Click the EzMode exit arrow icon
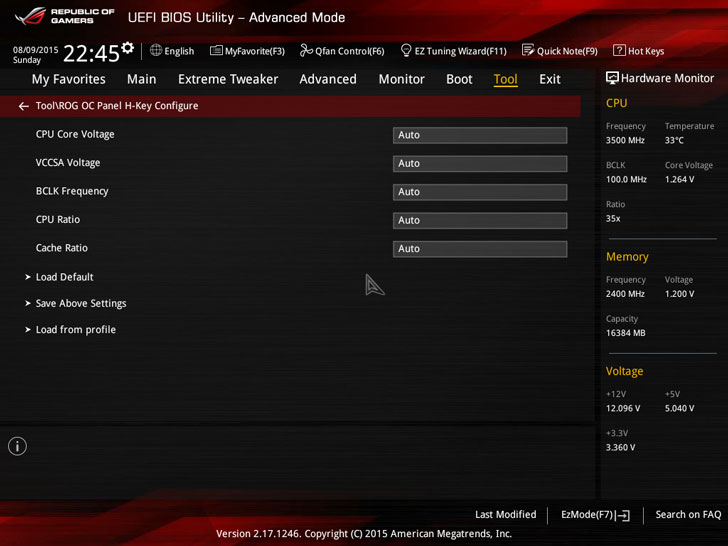This screenshot has width=728, height=546. tap(623, 515)
